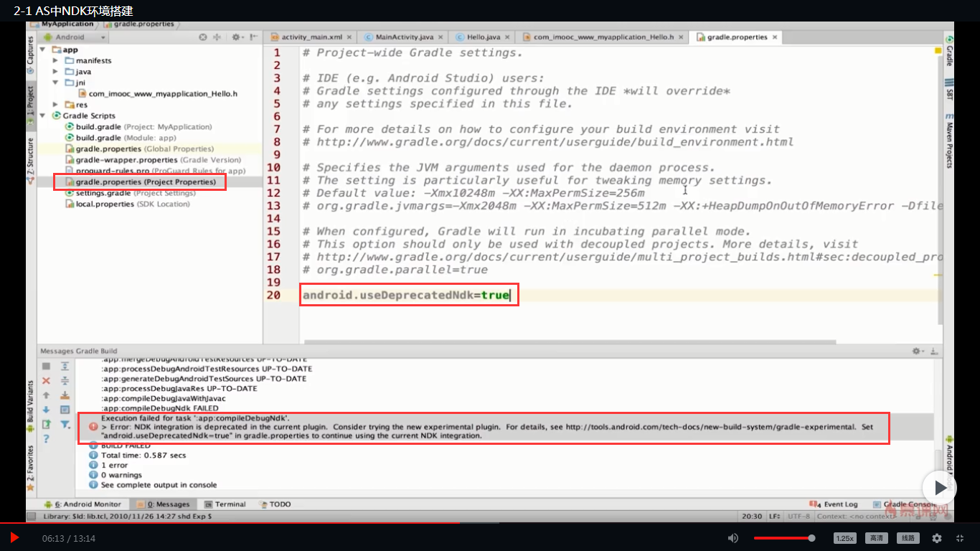
Task: Open the Project panel gear settings
Action: pos(236,37)
